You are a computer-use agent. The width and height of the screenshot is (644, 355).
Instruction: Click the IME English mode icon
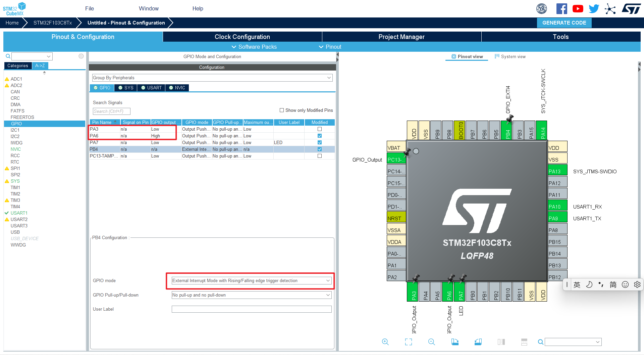click(577, 285)
